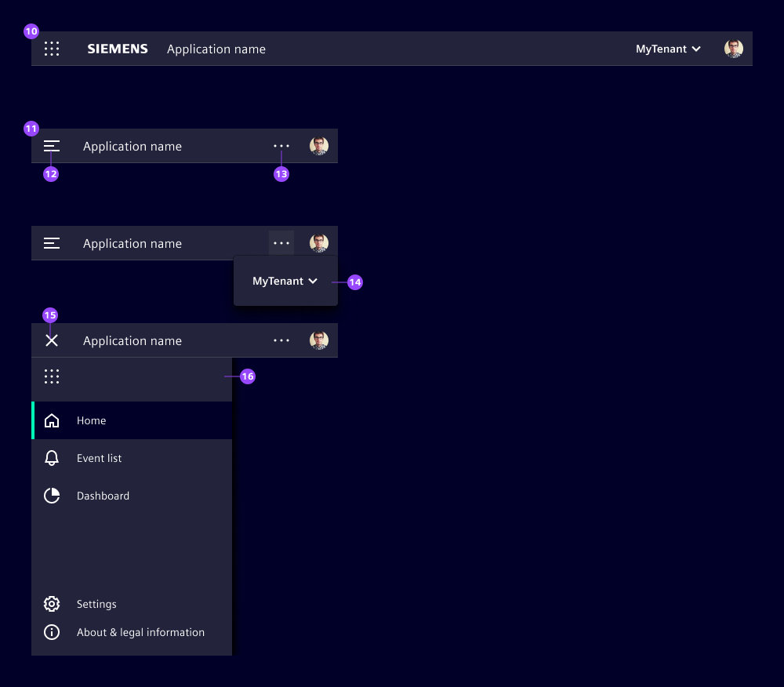The image size is (784, 687).
Task: Toggle the navigation drawer closed with the X
Action: (52, 340)
